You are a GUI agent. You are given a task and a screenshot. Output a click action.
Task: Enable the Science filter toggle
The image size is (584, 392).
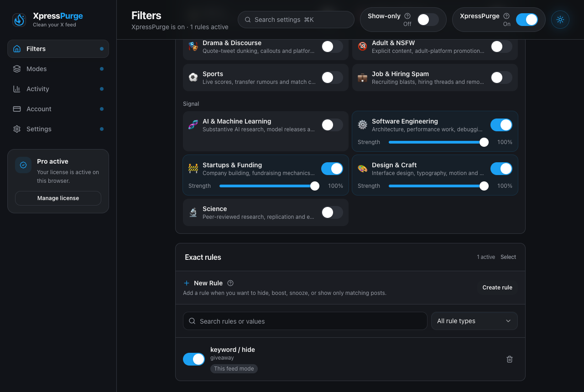point(332,212)
